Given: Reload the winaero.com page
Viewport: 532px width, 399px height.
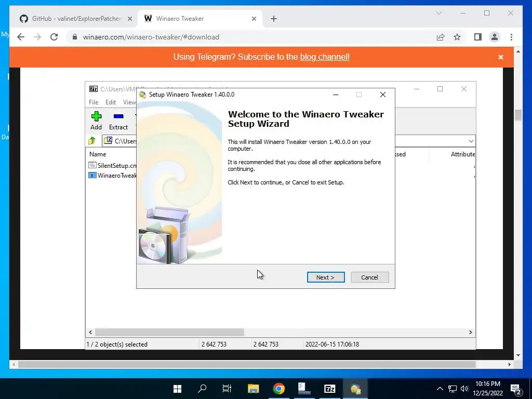Looking at the screenshot, I should [x=54, y=37].
